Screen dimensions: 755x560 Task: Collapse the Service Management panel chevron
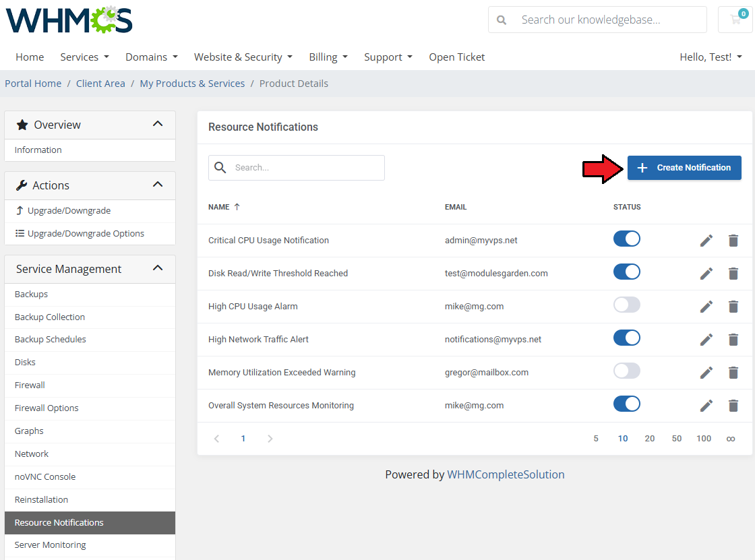pos(158,268)
